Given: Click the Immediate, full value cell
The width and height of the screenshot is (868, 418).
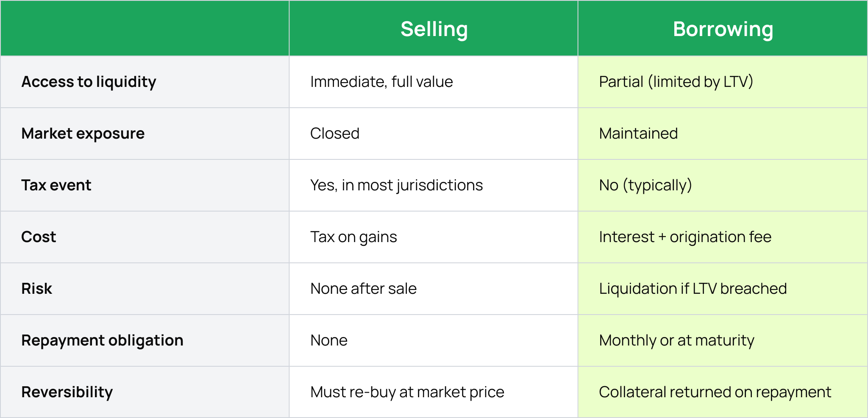Looking at the screenshot, I should [381, 82].
